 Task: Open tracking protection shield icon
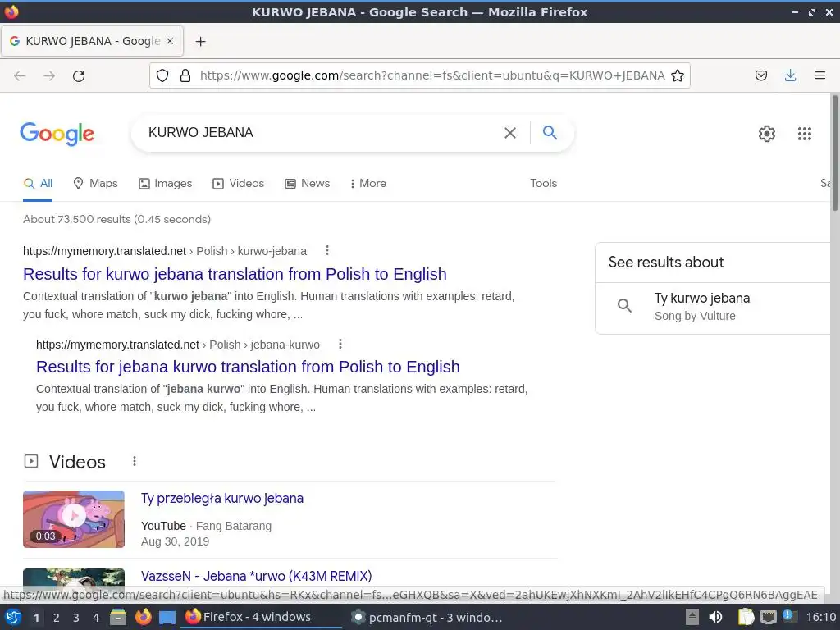pyautogui.click(x=162, y=76)
